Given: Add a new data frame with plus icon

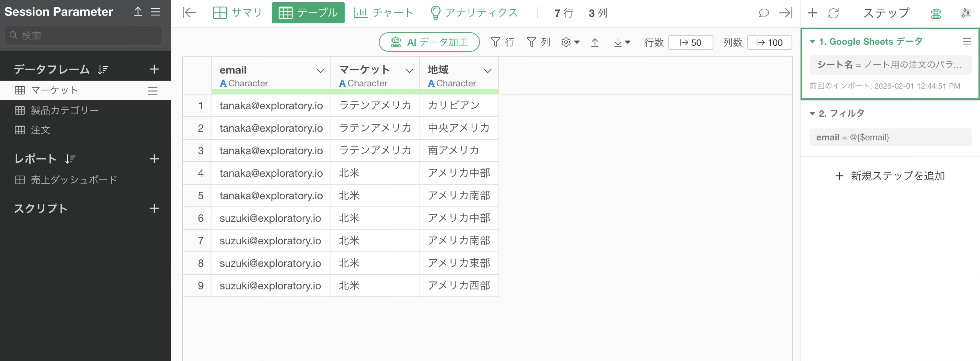Looking at the screenshot, I should (x=154, y=69).
